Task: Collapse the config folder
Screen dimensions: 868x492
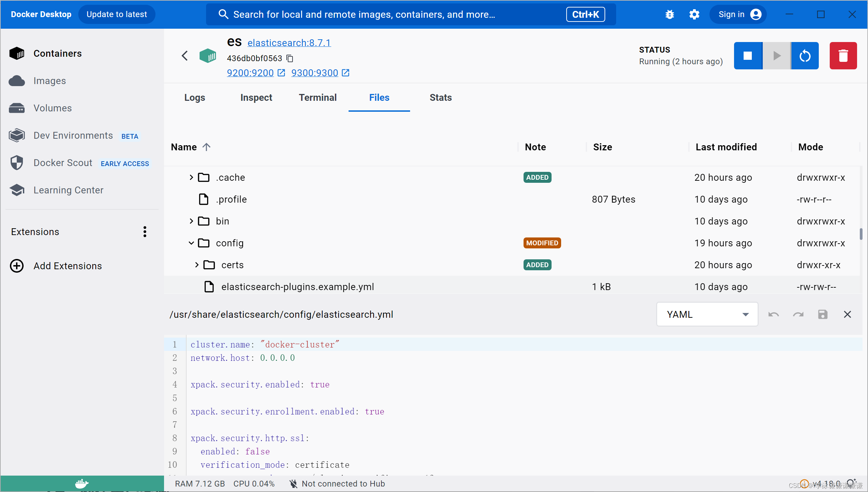Action: point(191,243)
